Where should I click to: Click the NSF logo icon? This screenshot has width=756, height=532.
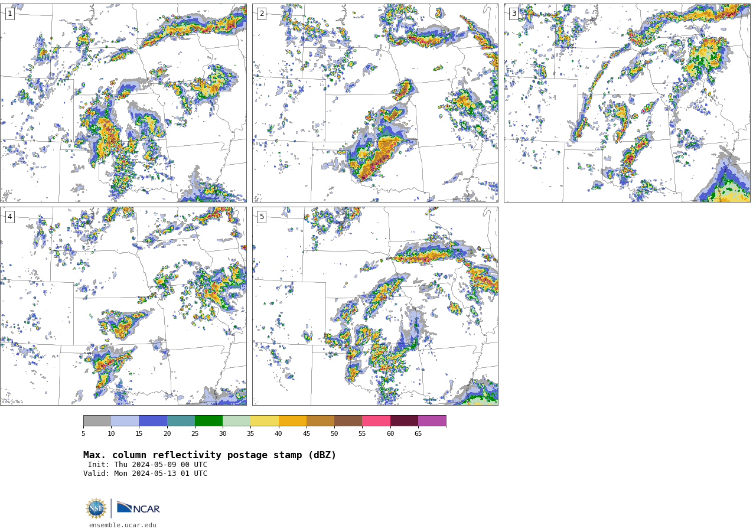point(96,508)
